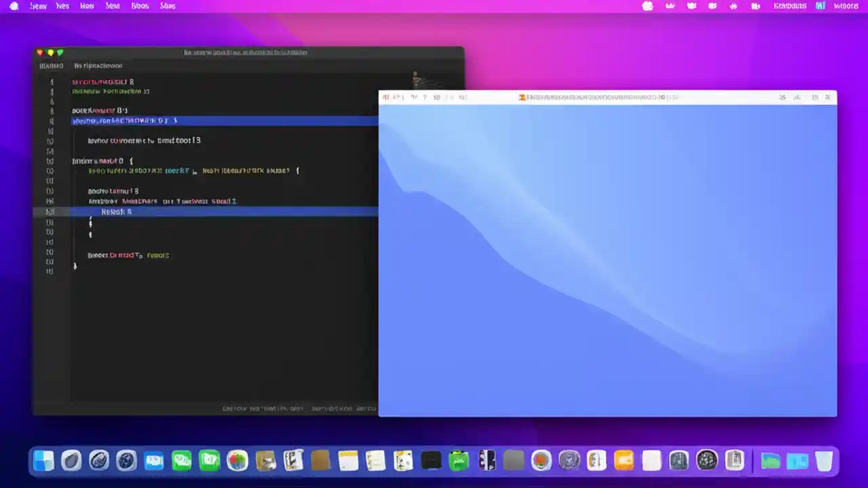Image resolution: width=868 pixels, height=488 pixels.
Task: Open the Terminal icon in the Dock
Action: (x=431, y=461)
